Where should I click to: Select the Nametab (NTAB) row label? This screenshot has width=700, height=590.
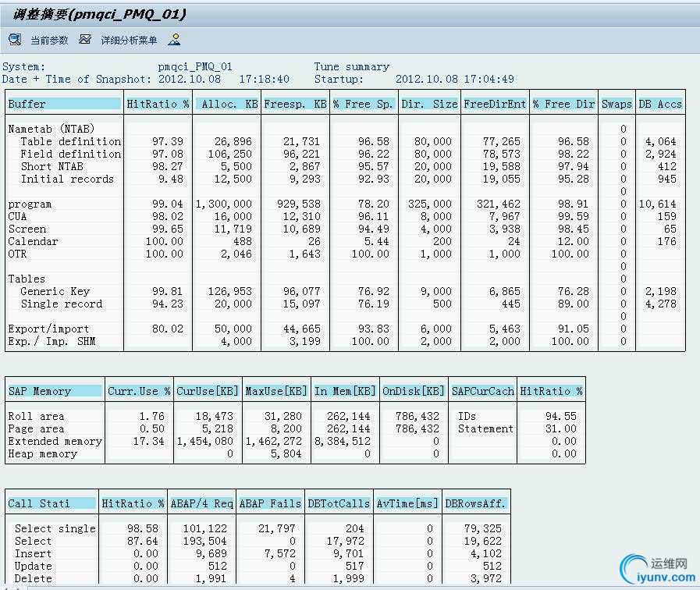click(52, 129)
